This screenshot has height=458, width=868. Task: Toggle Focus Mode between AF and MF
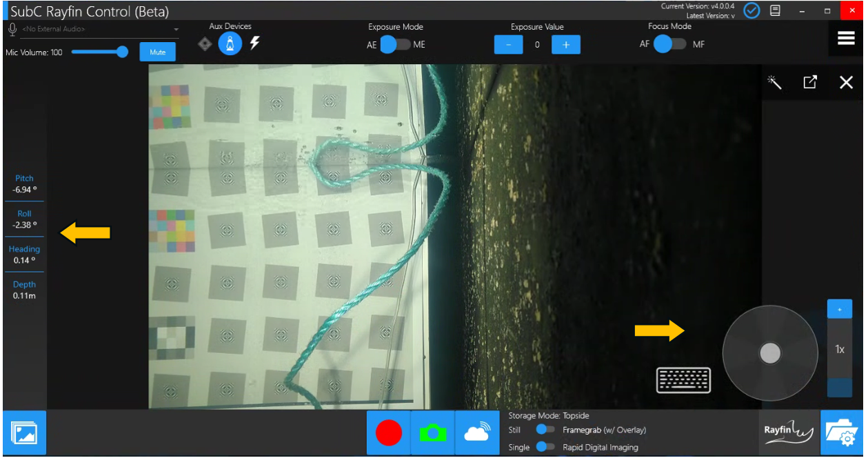pos(669,44)
